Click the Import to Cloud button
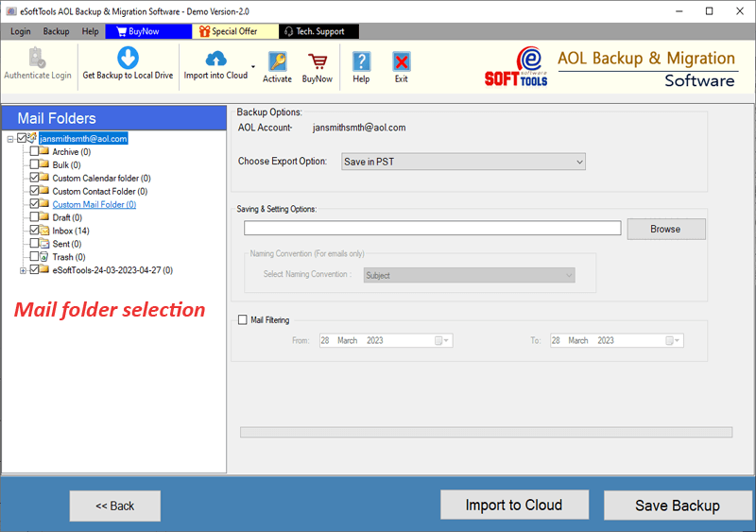The height and width of the screenshot is (532, 756). [x=514, y=505]
